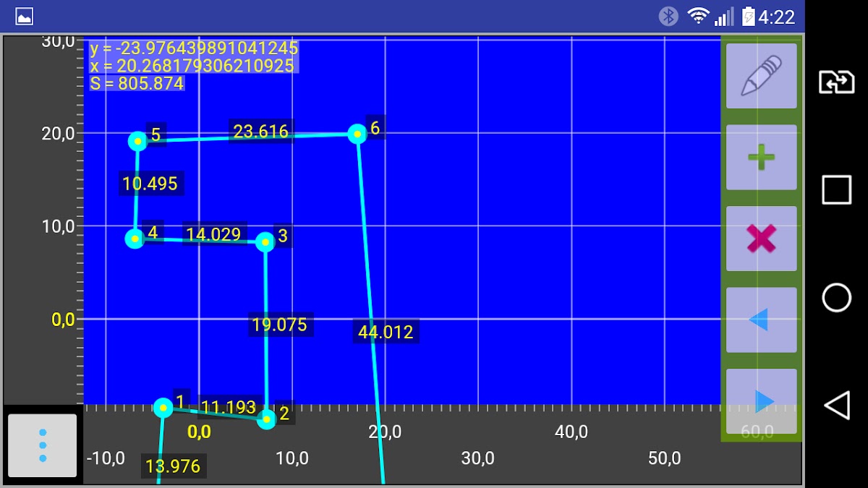This screenshot has height=488, width=868.
Task: Select vertex point 6 on graph
Action: click(357, 134)
